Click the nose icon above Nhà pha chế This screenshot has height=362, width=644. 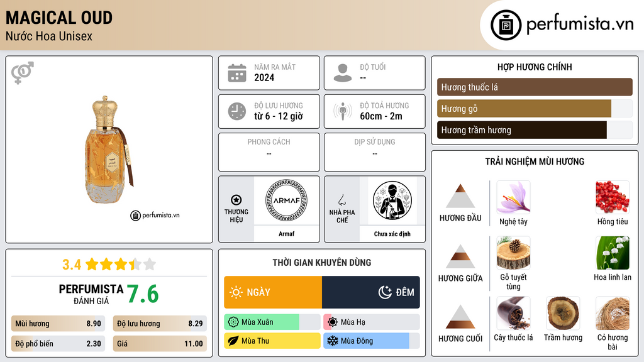click(341, 200)
